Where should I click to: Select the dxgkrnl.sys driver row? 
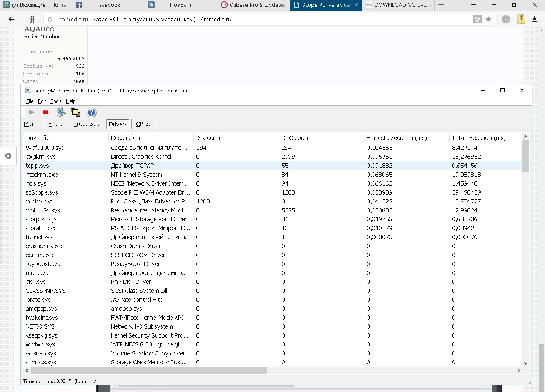tap(273, 157)
